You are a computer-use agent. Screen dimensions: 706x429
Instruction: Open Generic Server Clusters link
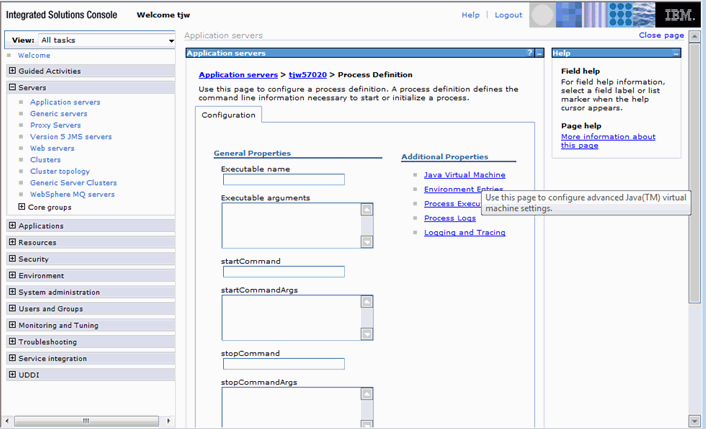pos(73,183)
